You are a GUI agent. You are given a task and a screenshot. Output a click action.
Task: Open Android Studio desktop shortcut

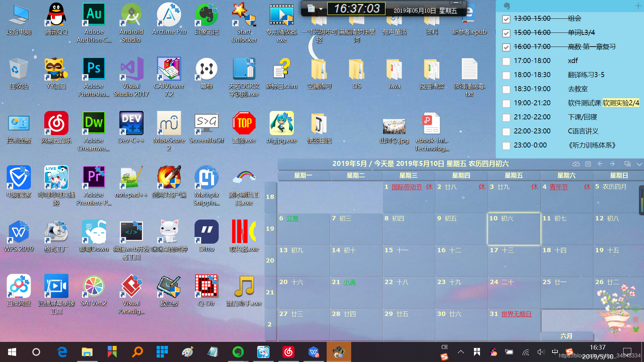pyautogui.click(x=131, y=23)
